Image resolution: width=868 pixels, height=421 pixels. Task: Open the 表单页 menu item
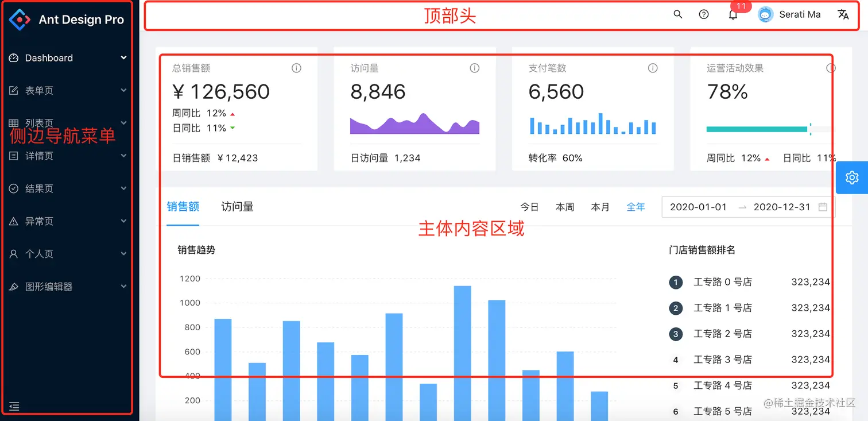(x=69, y=90)
